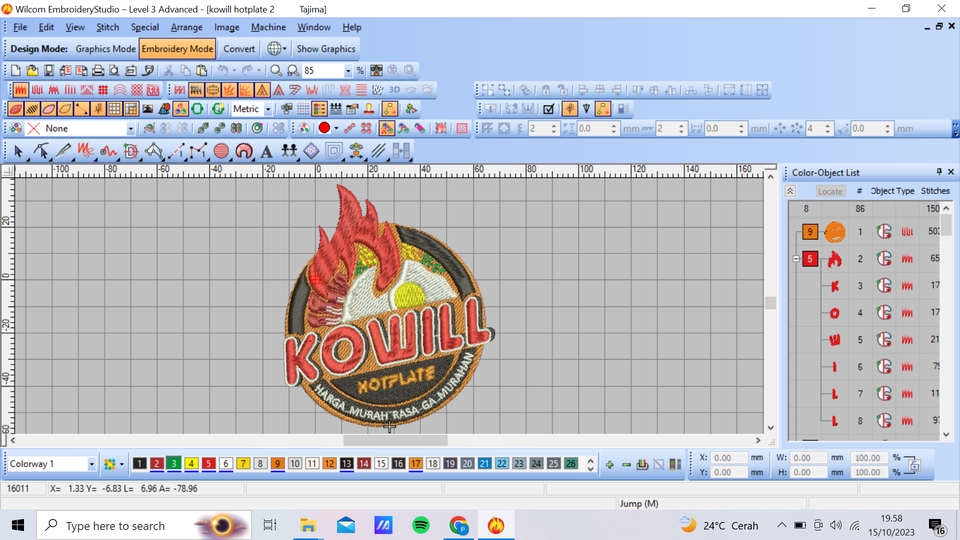Open the File menu
The width and height of the screenshot is (960, 540).
coord(20,27)
